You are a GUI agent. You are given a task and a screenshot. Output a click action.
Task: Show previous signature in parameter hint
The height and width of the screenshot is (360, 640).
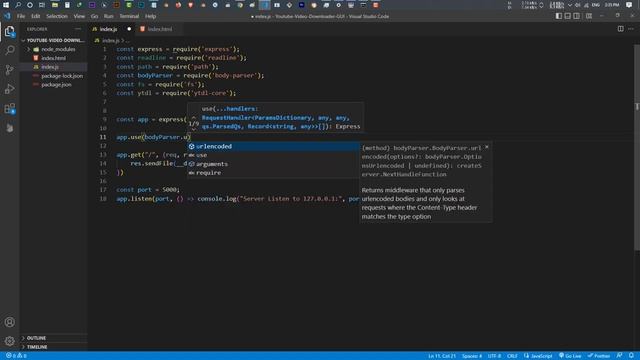click(194, 117)
